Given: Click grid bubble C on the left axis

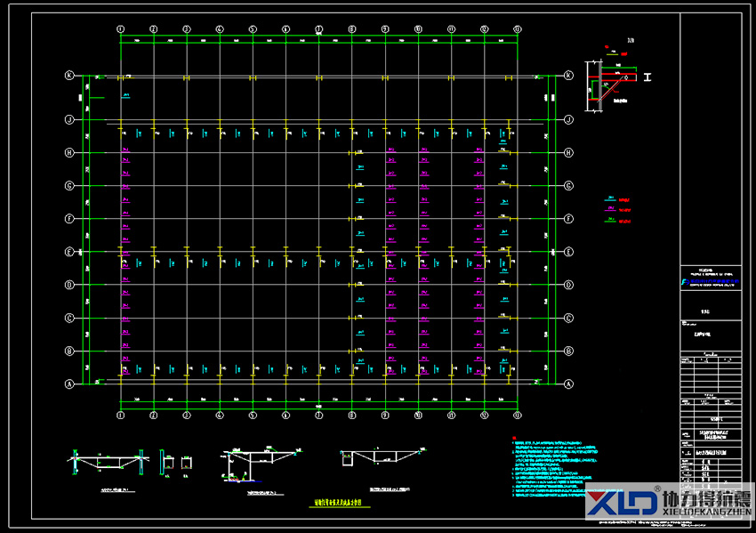Looking at the screenshot, I should (69, 318).
